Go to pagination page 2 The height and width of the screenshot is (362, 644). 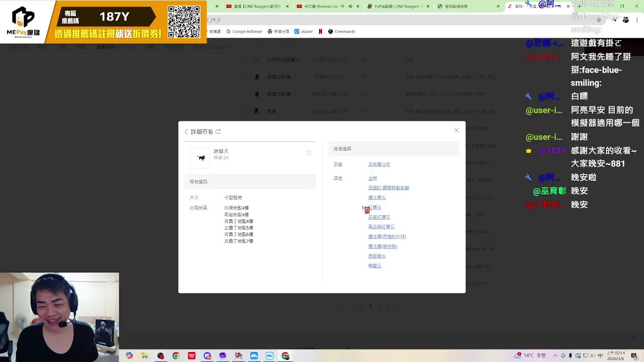(361, 306)
